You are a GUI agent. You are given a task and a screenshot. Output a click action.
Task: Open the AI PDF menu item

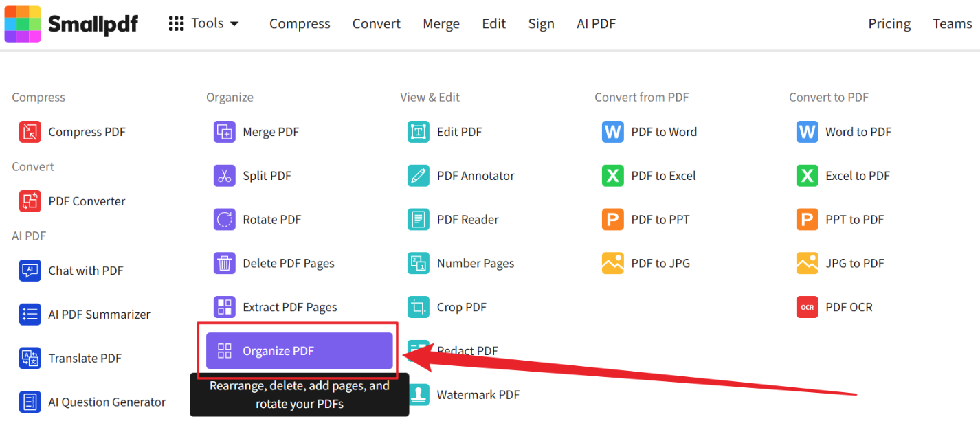pyautogui.click(x=596, y=24)
